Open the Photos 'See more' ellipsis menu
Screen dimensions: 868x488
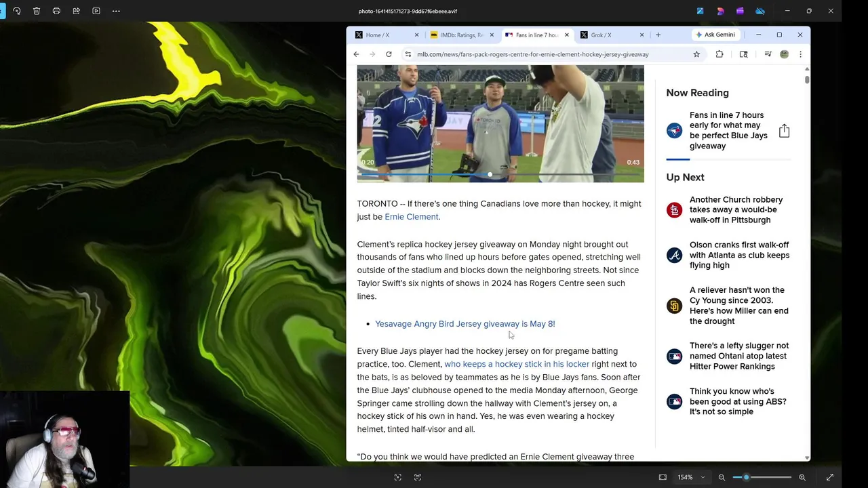pos(116,11)
